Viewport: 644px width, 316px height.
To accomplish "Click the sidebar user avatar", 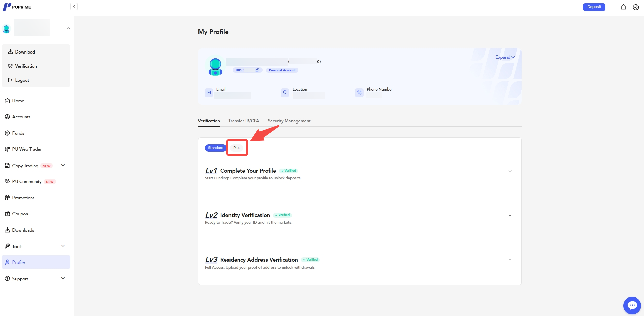I will click(x=6, y=29).
